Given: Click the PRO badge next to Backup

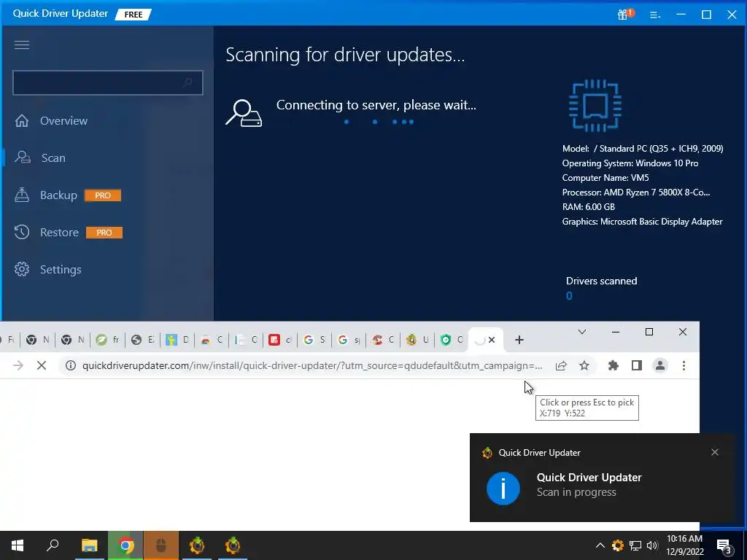Looking at the screenshot, I should click(x=102, y=195).
